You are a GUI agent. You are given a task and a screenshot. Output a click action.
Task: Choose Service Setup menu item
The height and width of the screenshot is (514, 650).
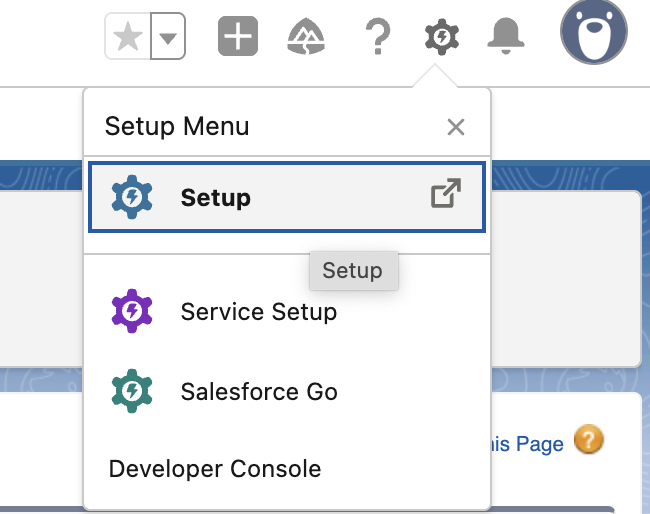[287, 311]
